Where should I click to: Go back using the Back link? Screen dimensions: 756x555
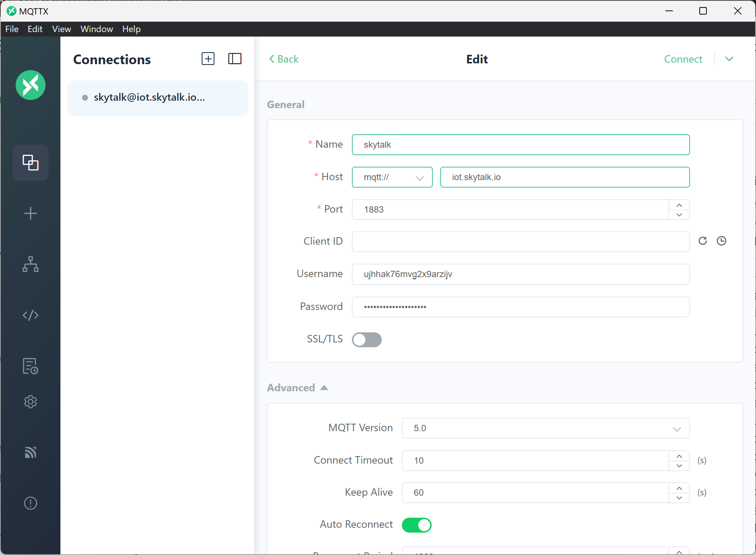click(x=284, y=59)
